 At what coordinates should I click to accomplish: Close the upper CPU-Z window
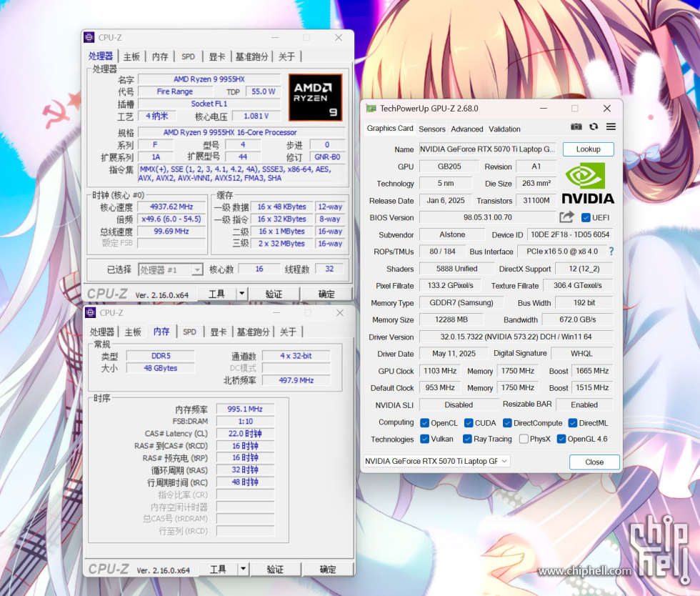click(339, 38)
